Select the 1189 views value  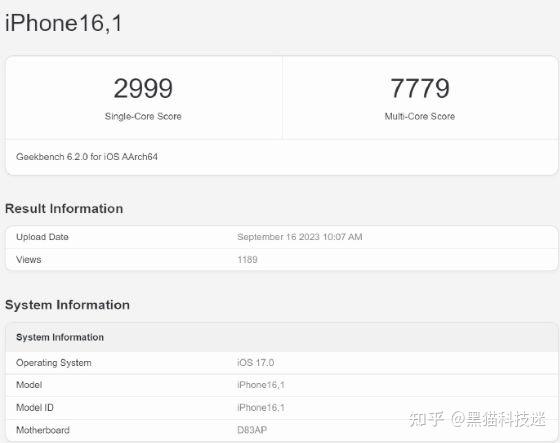[247, 260]
